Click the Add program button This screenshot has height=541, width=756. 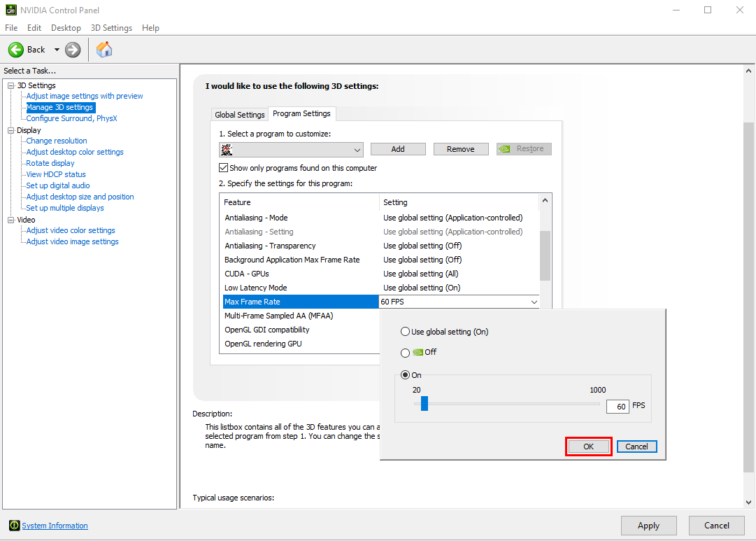[x=398, y=149]
